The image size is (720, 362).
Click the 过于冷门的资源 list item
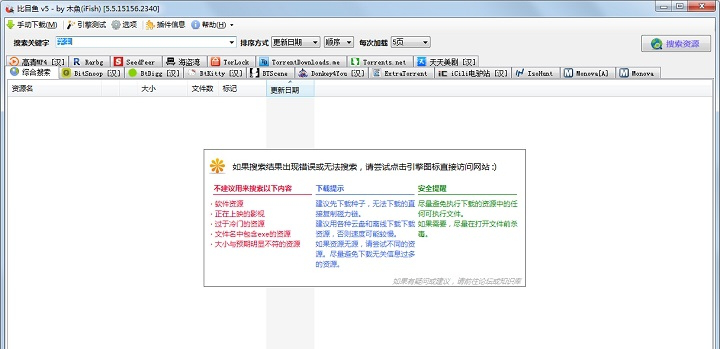pyautogui.click(x=239, y=224)
